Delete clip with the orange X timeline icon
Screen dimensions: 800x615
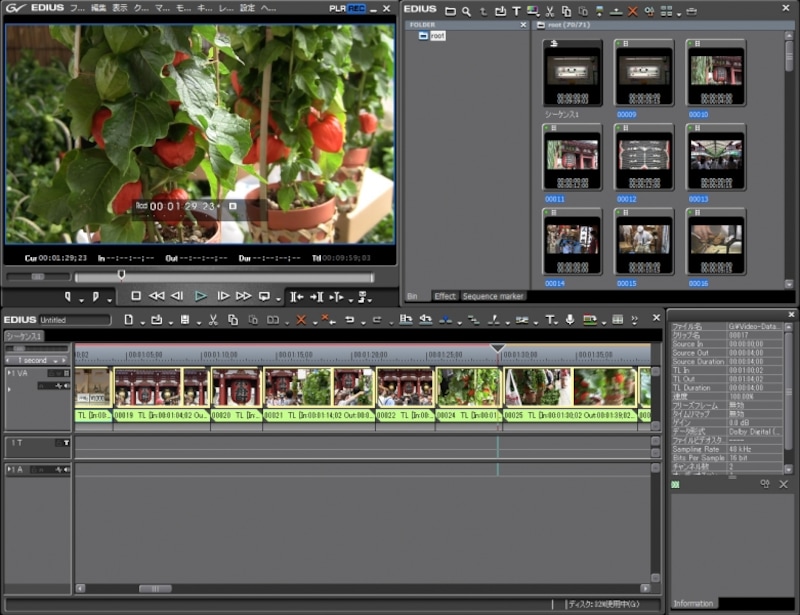click(301, 321)
